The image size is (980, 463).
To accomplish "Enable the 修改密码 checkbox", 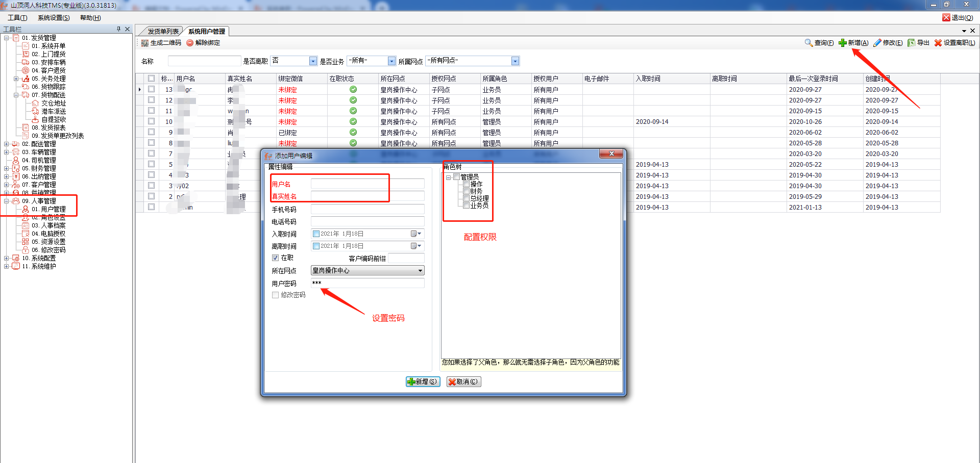I will pos(276,295).
